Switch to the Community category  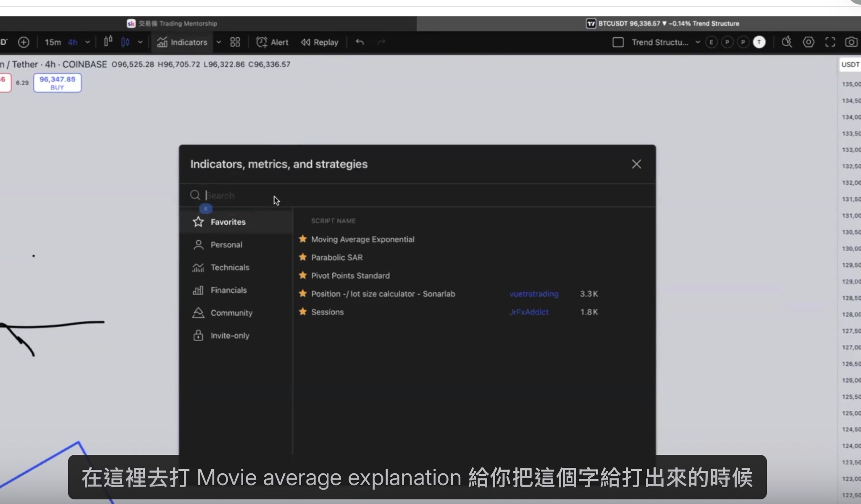coord(231,312)
